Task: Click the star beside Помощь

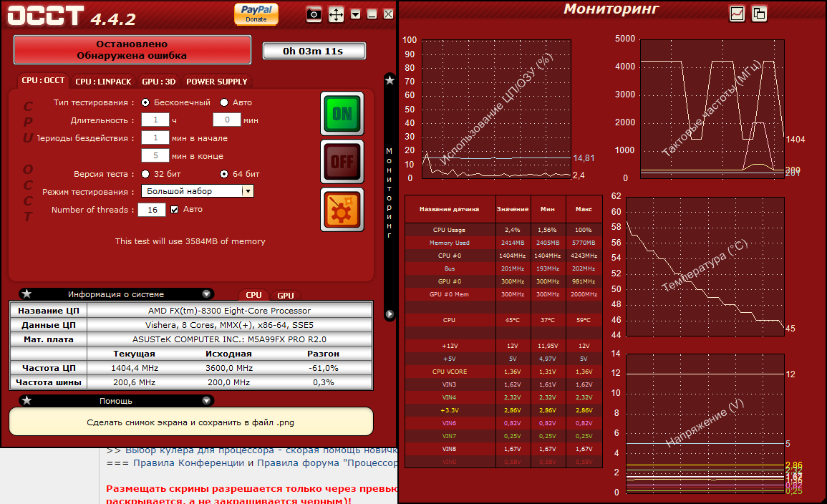Action: tap(27, 401)
